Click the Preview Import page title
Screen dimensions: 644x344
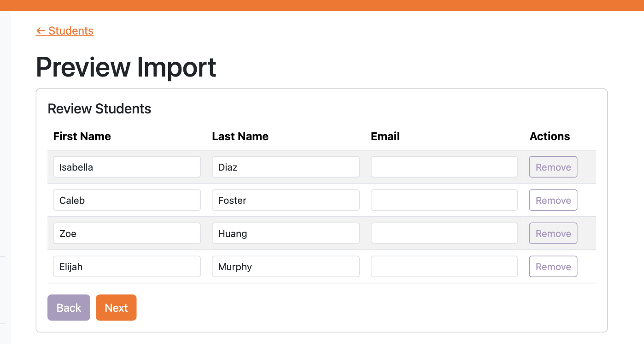[126, 67]
